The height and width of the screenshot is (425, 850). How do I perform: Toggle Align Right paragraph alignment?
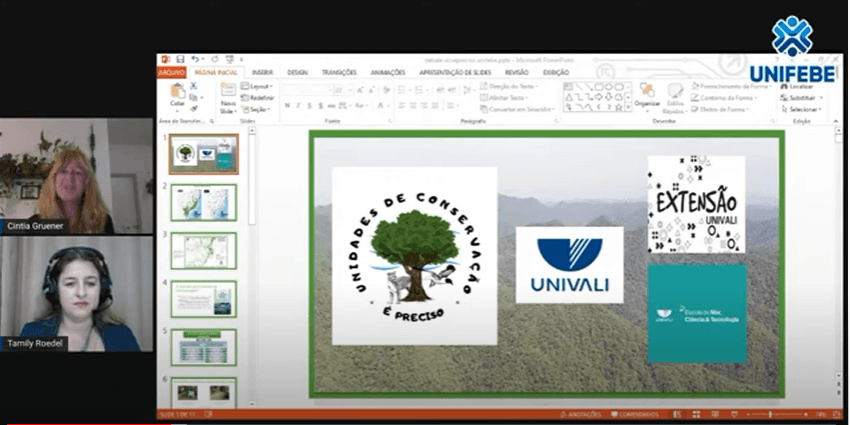[x=424, y=106]
